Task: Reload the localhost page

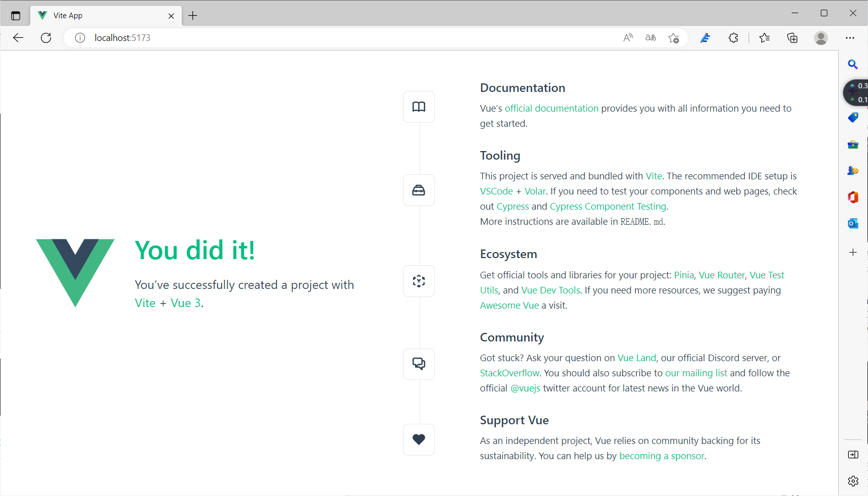Action: tap(46, 38)
